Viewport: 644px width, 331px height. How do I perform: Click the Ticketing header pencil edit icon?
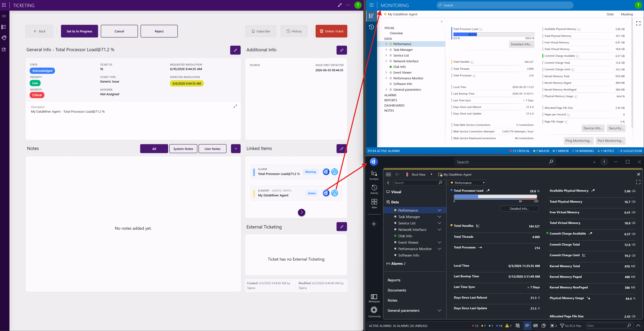(x=340, y=5)
